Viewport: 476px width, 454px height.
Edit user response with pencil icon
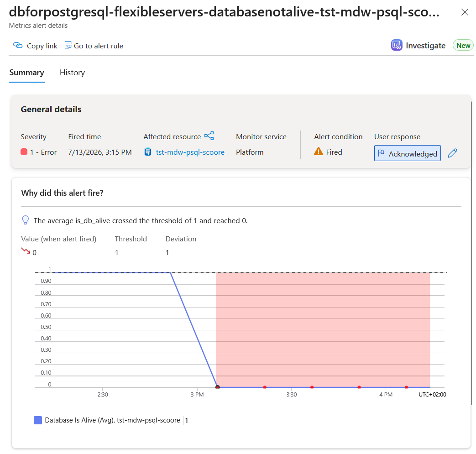tap(452, 153)
